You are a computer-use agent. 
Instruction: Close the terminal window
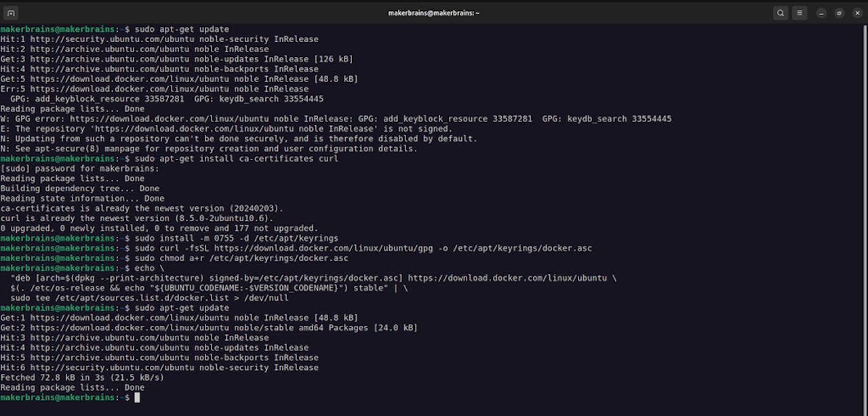(x=857, y=12)
